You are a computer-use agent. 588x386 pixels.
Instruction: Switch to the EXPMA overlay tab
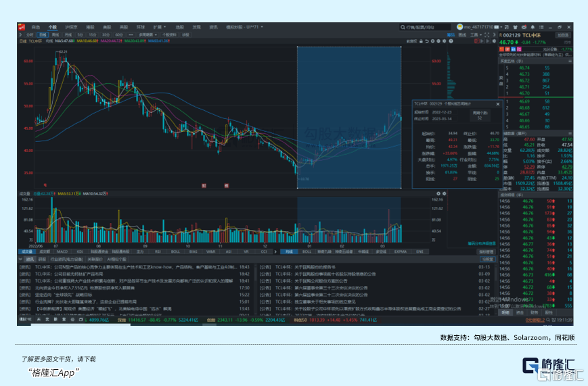401,252
